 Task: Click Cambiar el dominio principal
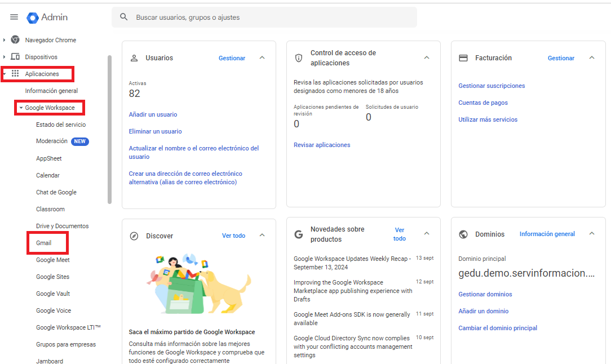498,328
